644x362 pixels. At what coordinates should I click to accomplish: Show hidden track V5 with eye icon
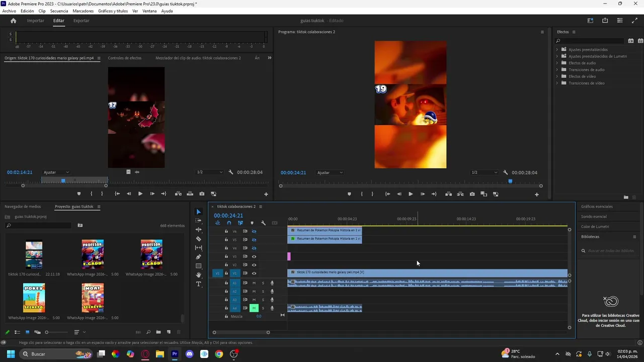(254, 240)
